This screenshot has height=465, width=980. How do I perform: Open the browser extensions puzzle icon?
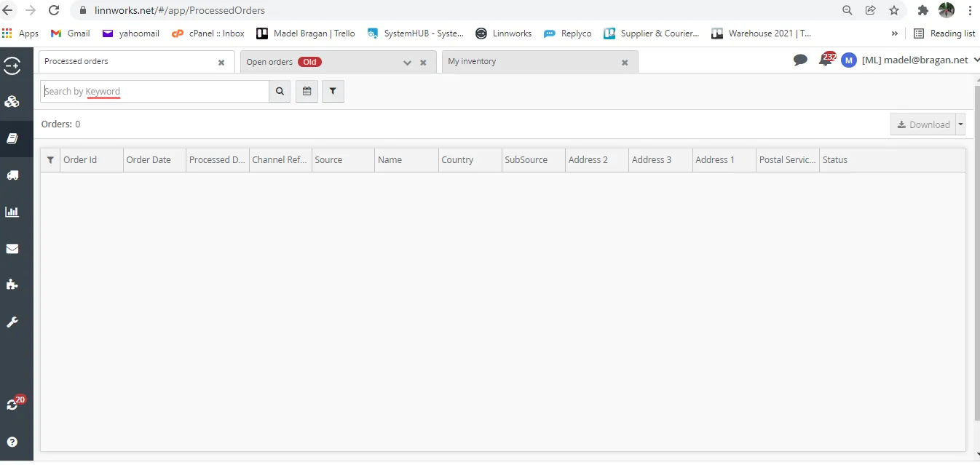click(923, 10)
